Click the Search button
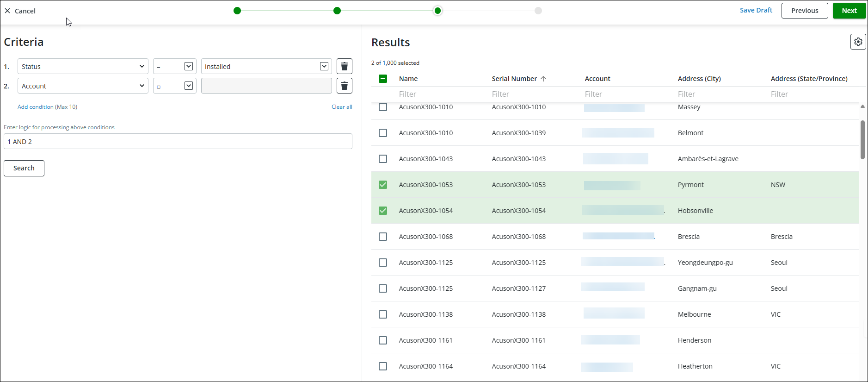The height and width of the screenshot is (382, 868). point(24,168)
